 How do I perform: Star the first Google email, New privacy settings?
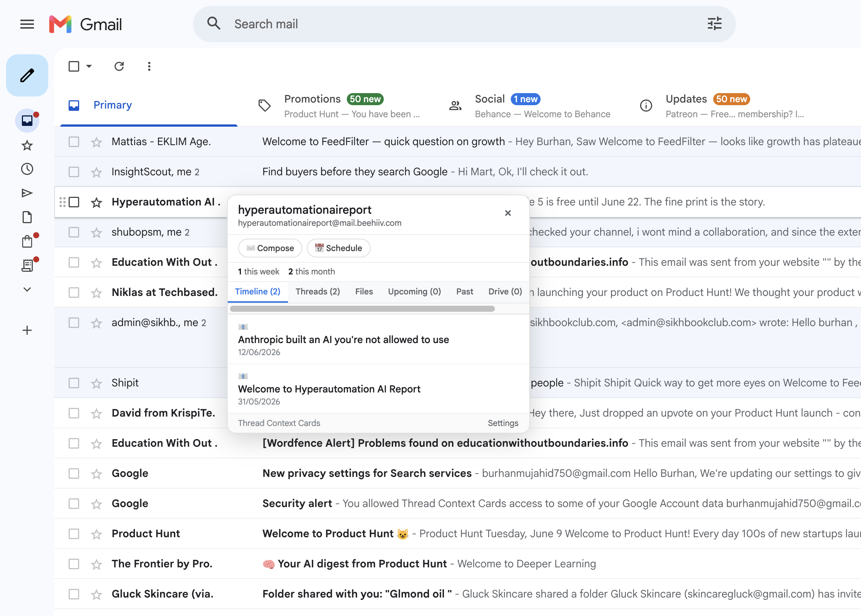point(97,474)
